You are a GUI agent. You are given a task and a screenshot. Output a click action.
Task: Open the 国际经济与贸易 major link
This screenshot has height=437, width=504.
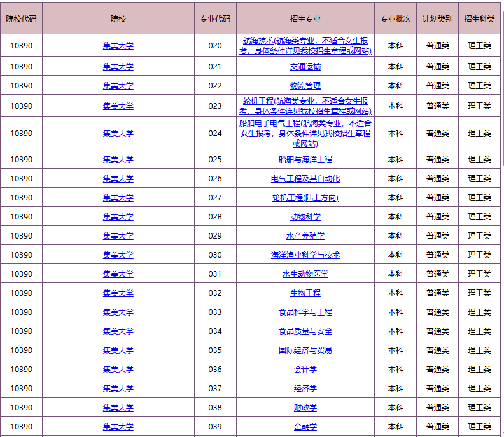tap(305, 350)
